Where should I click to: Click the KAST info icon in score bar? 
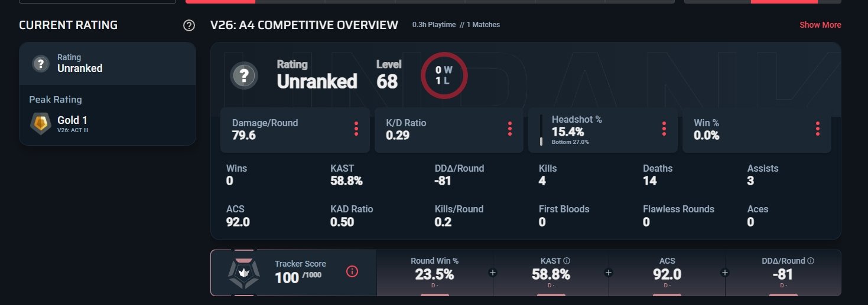tap(567, 261)
